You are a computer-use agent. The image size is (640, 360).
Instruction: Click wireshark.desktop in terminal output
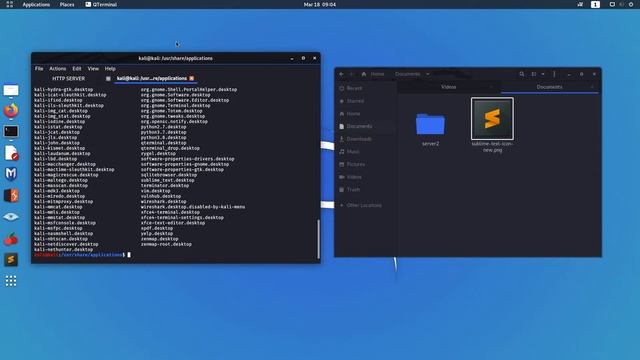164,201
